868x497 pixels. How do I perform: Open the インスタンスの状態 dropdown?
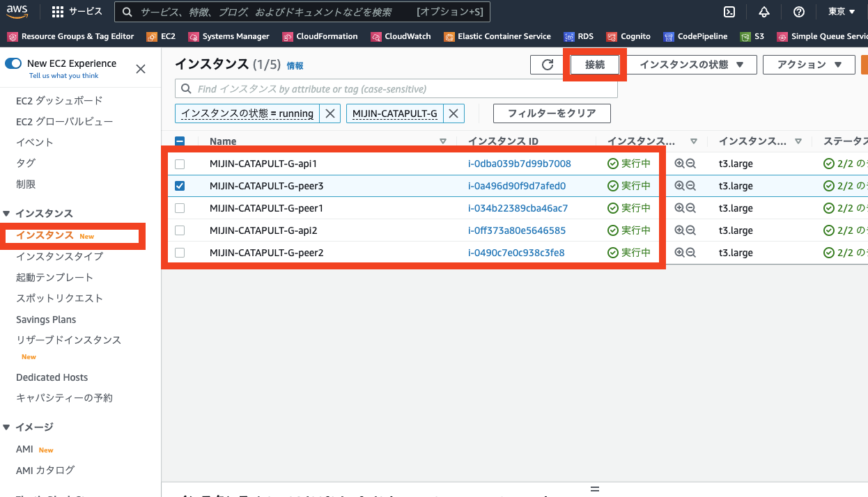click(x=692, y=65)
